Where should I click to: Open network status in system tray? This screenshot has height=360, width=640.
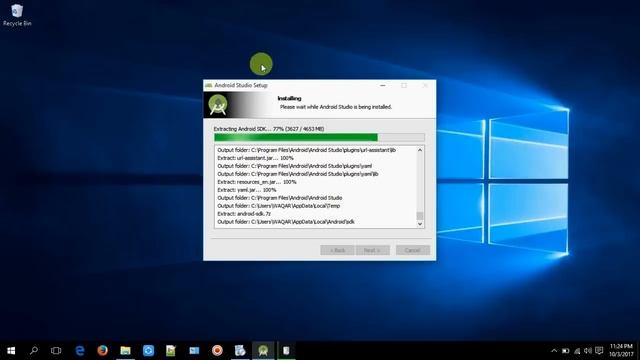(577, 351)
